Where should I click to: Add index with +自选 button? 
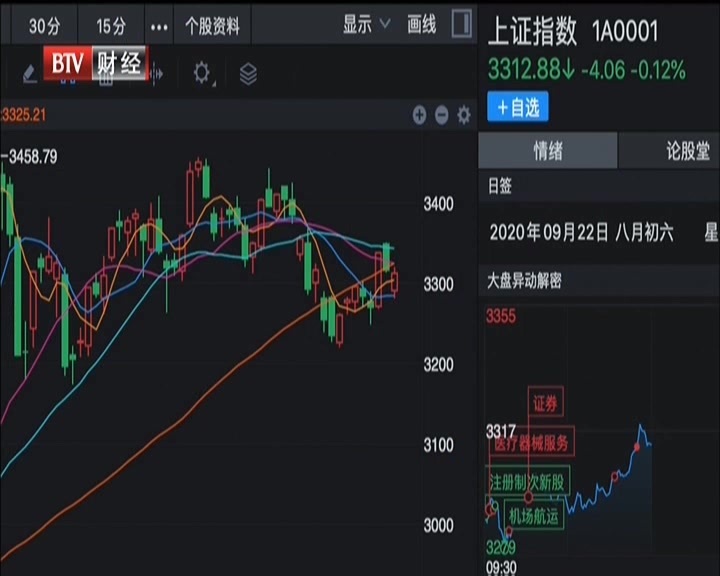(518, 107)
